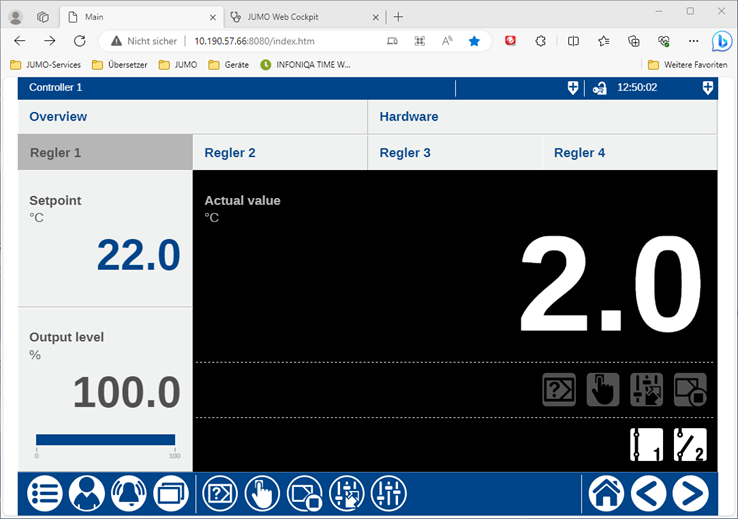Toggle binary switch 1 indicator
Viewport: 738px width, 519px height.
tap(647, 445)
